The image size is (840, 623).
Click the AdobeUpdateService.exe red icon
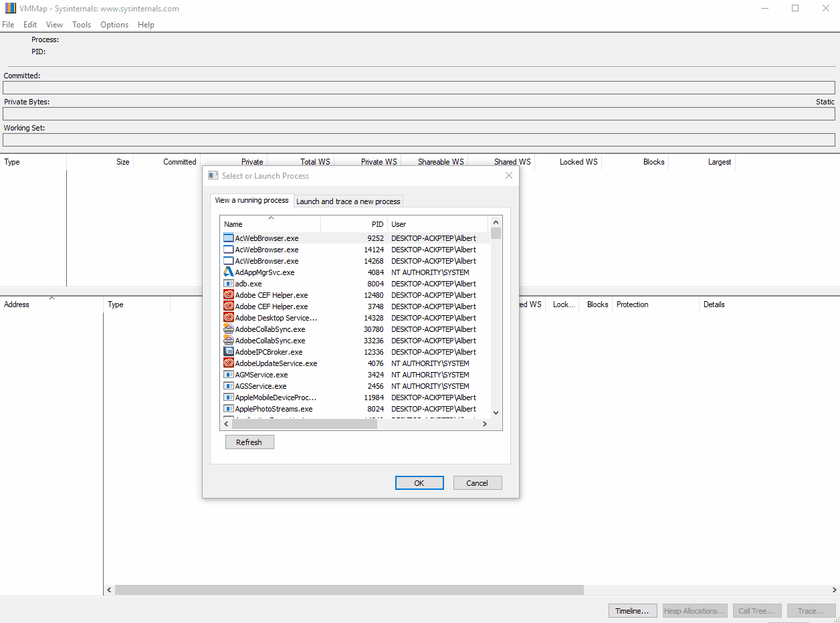(229, 363)
